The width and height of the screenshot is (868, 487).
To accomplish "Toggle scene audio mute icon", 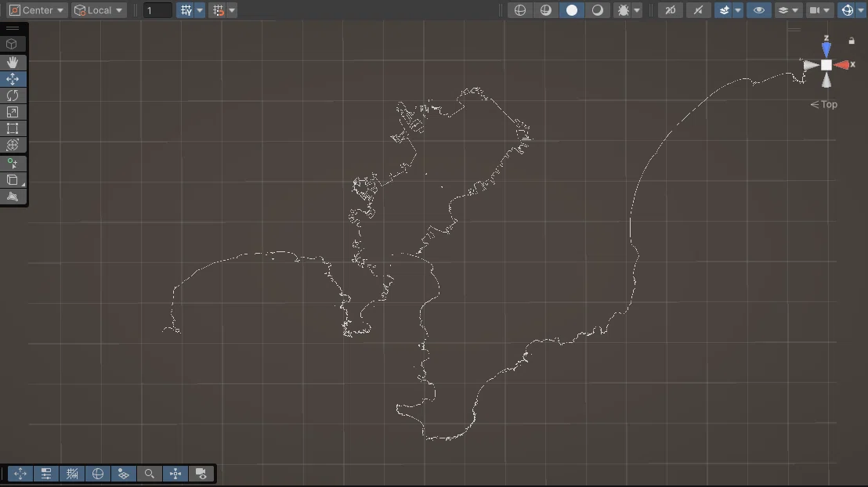I will [x=698, y=10].
